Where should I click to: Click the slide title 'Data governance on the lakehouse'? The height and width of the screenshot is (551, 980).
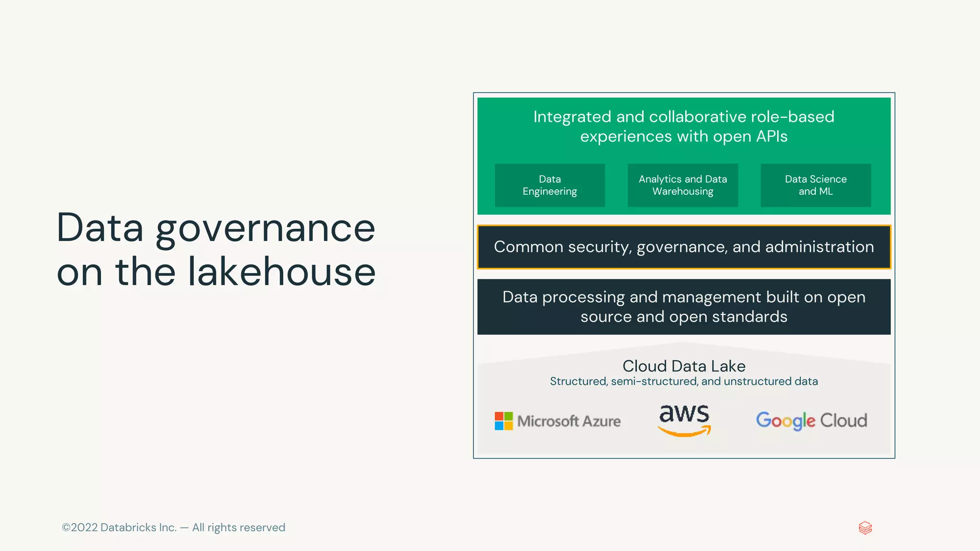tap(216, 249)
